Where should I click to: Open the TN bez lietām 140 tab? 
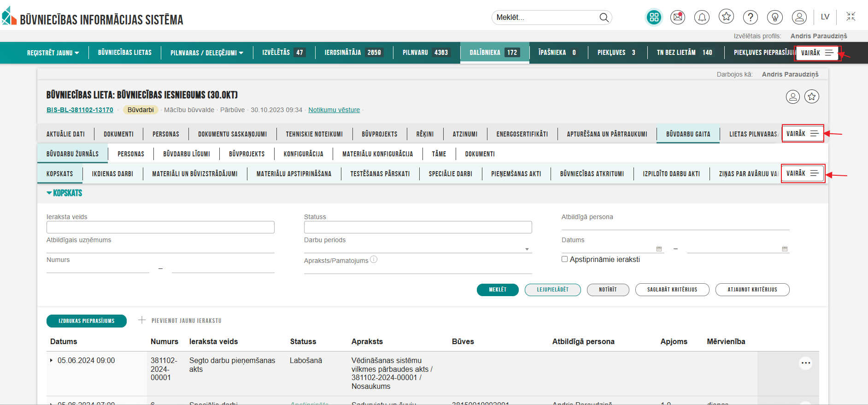click(685, 53)
